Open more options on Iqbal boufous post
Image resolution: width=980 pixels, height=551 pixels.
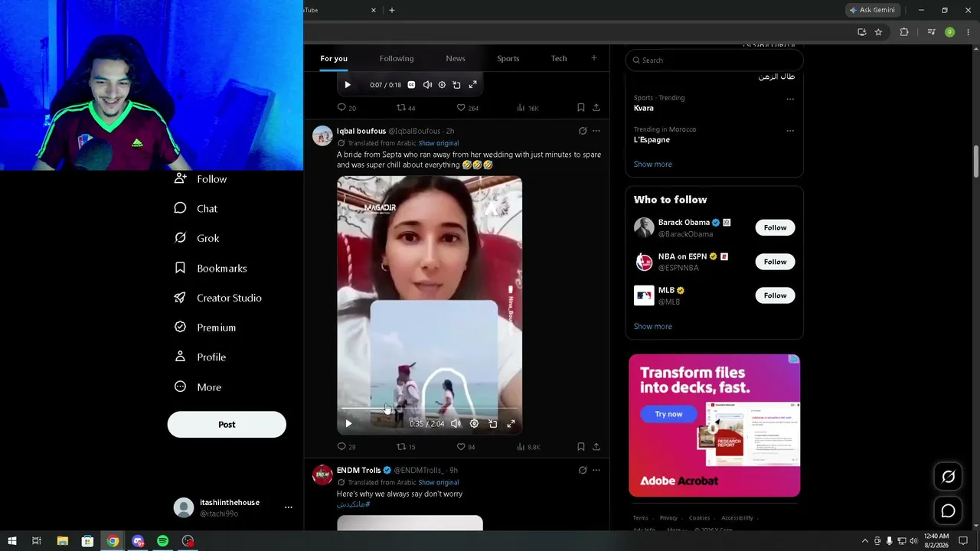pos(596,131)
